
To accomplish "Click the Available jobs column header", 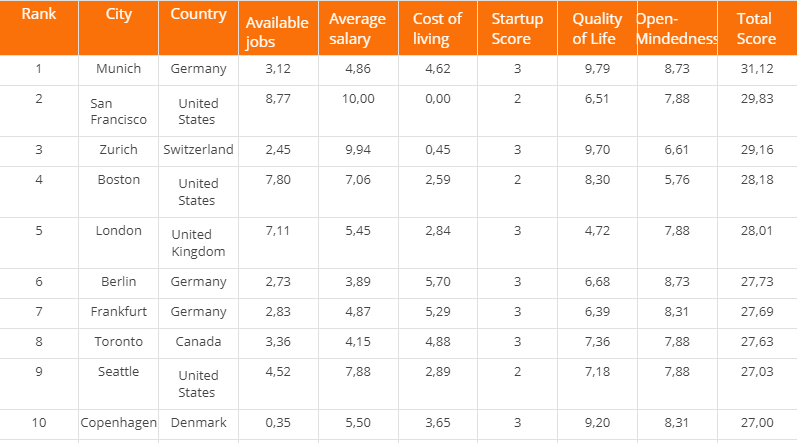I will 276,30.
